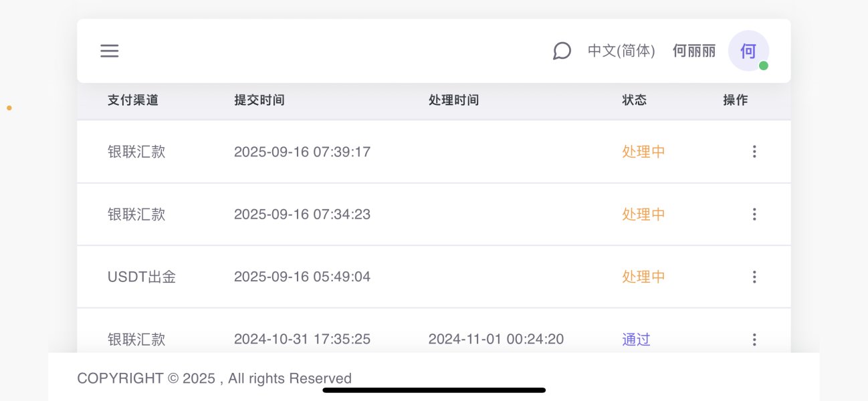
Task: Click the round 何 user avatar
Action: pos(748,51)
